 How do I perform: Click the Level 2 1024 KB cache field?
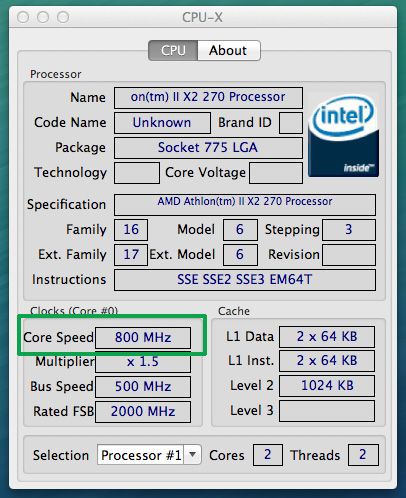(x=327, y=386)
